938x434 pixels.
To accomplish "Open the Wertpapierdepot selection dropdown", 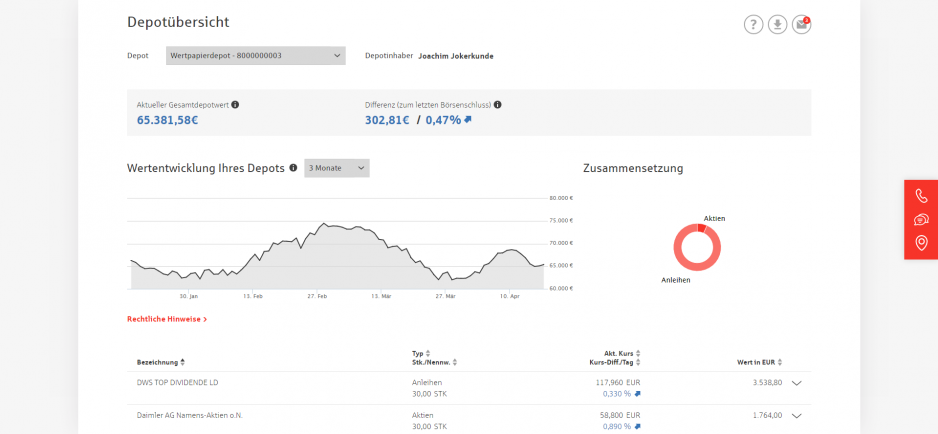I will [x=255, y=56].
